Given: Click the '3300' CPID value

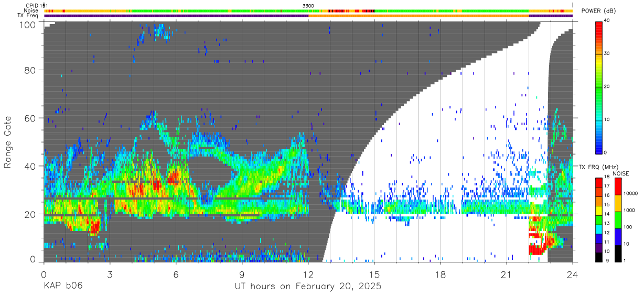Looking at the screenshot, I should [x=308, y=6].
